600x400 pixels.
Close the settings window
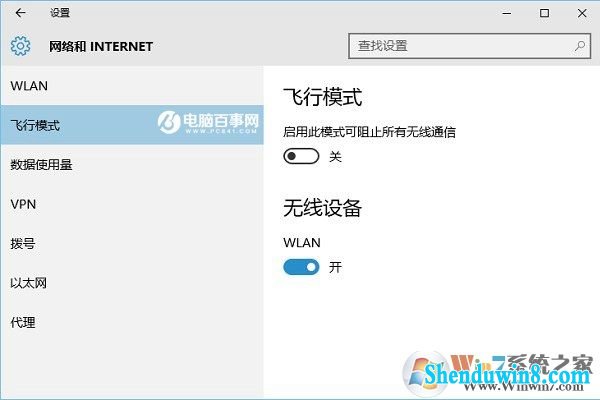(x=582, y=13)
